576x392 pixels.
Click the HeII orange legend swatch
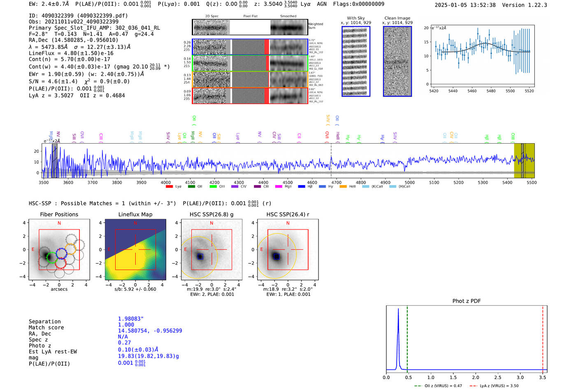tap(343, 187)
